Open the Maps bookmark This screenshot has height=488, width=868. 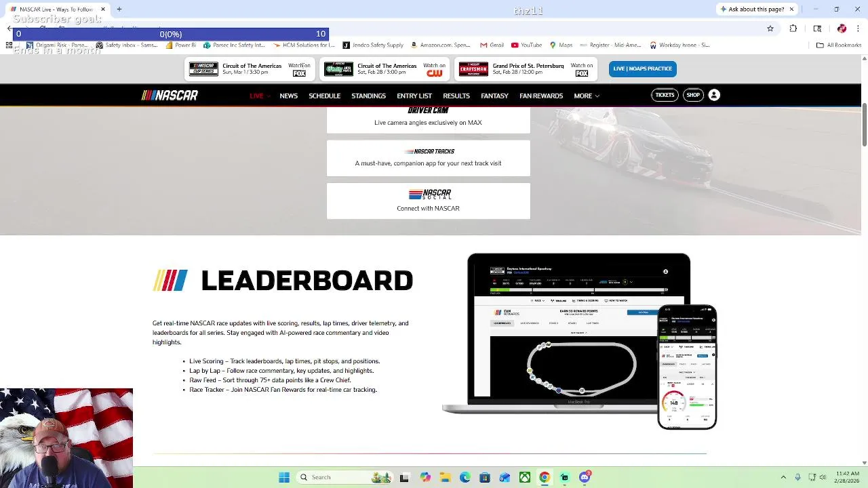(561, 45)
